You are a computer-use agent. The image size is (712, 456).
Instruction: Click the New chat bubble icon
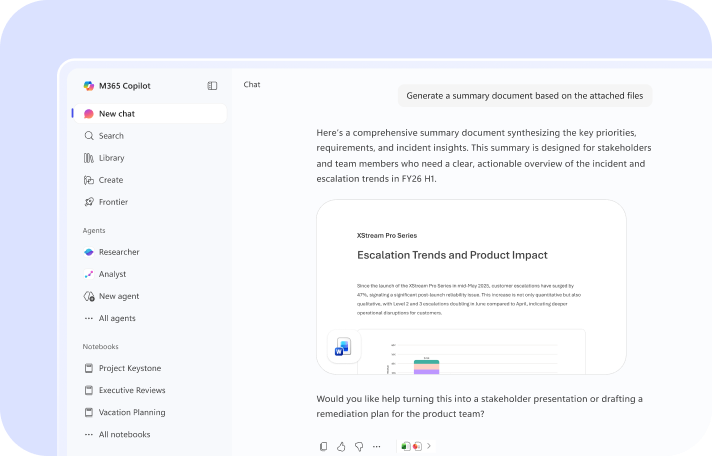tap(89, 114)
